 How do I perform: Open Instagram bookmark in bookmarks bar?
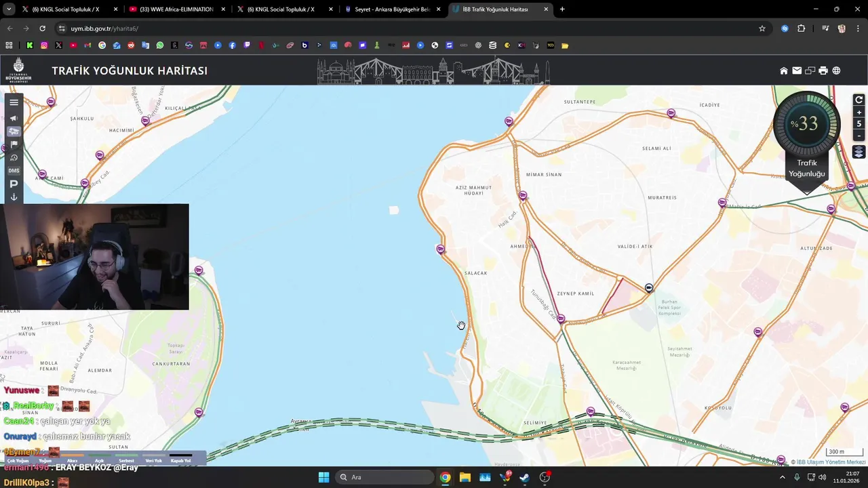point(44,45)
